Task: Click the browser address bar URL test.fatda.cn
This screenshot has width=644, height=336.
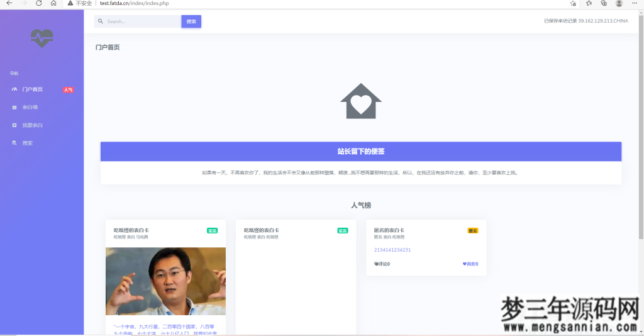Action: [135, 3]
